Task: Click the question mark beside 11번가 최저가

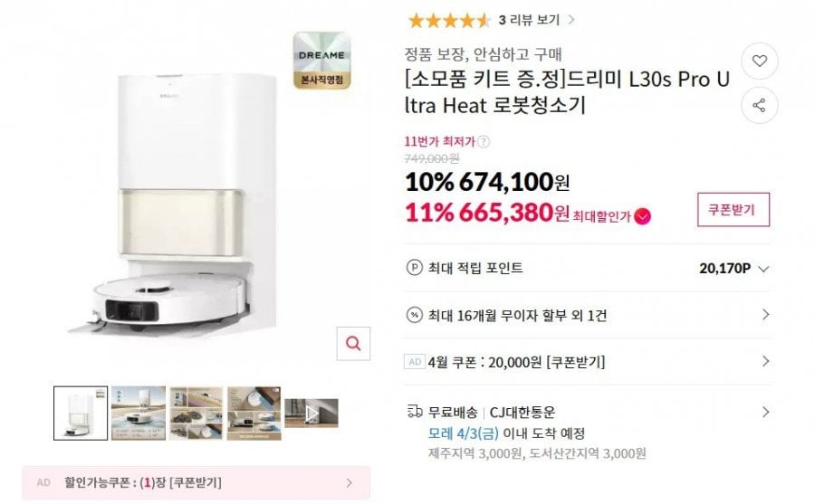Action: tap(484, 141)
